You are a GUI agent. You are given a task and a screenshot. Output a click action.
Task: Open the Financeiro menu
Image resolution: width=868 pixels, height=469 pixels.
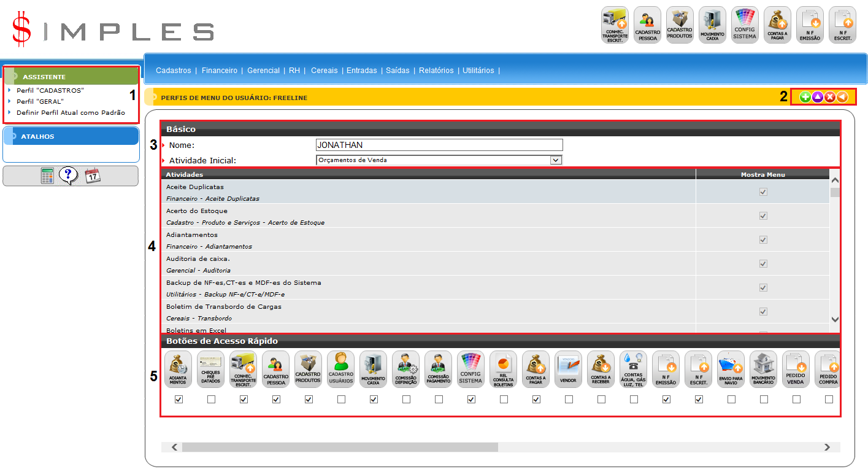(219, 71)
